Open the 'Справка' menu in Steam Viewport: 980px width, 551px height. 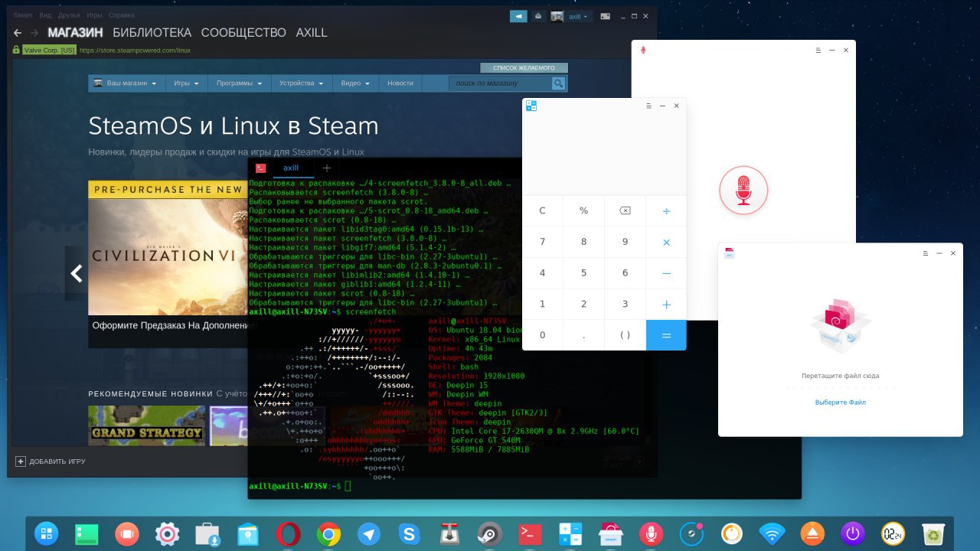tap(121, 15)
